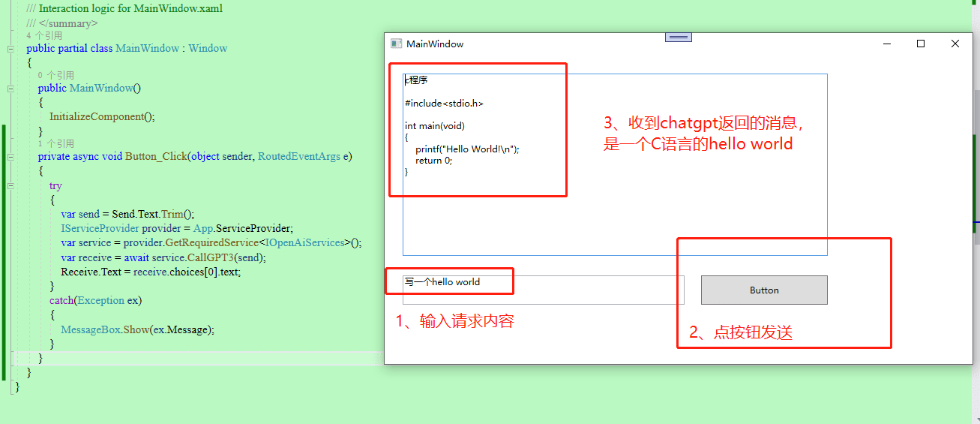This screenshot has width=980, height=424.
Task: Close the MainWindow dialog
Action: [x=955, y=44]
